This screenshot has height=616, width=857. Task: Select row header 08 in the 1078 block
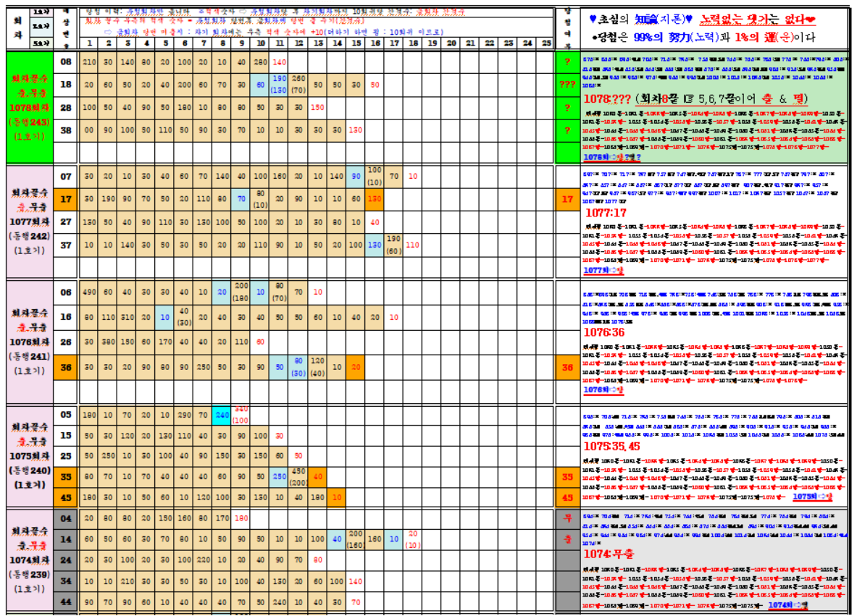click(x=66, y=62)
